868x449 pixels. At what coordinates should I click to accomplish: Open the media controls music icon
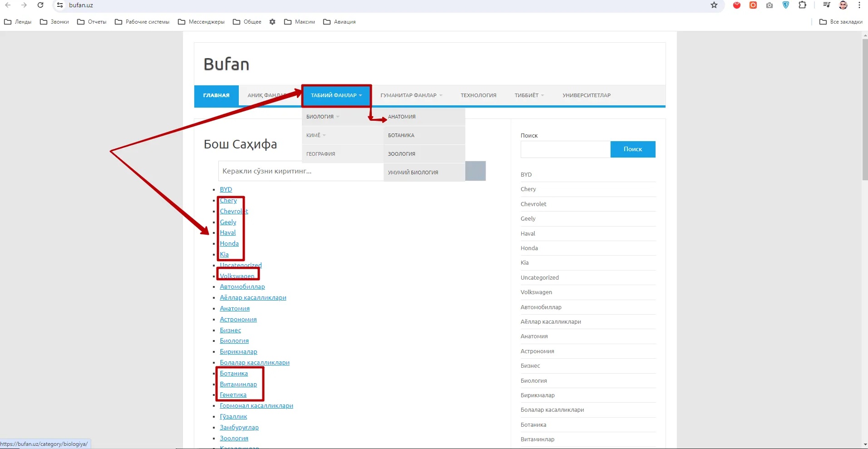(x=827, y=5)
